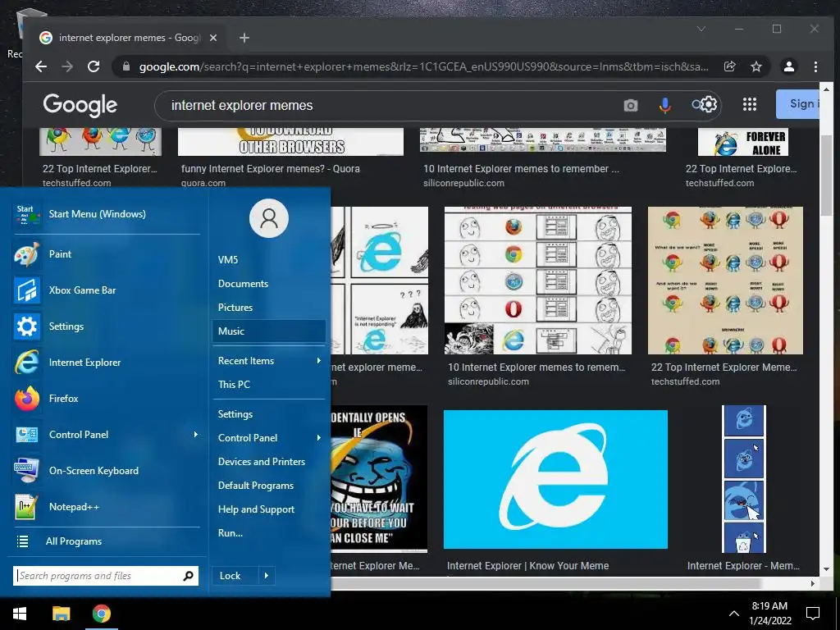840x630 pixels.
Task: Open the large blue IE logo thumbnail
Action: (555, 479)
